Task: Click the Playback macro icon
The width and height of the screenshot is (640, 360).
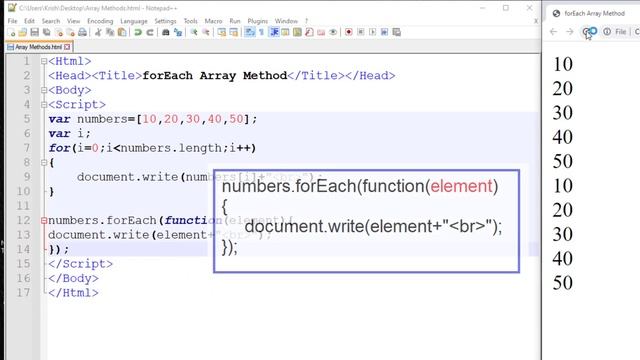Action: coord(373,32)
